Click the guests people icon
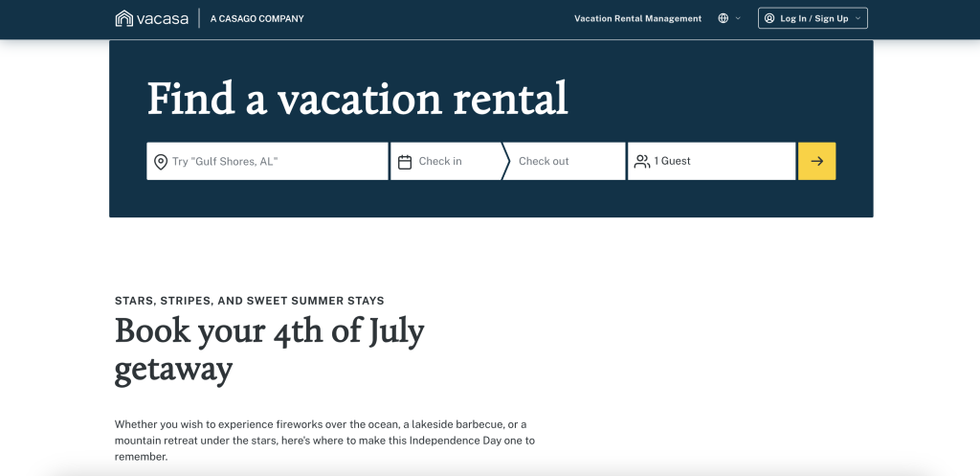Viewport: 980px width, 476px height. click(x=642, y=161)
